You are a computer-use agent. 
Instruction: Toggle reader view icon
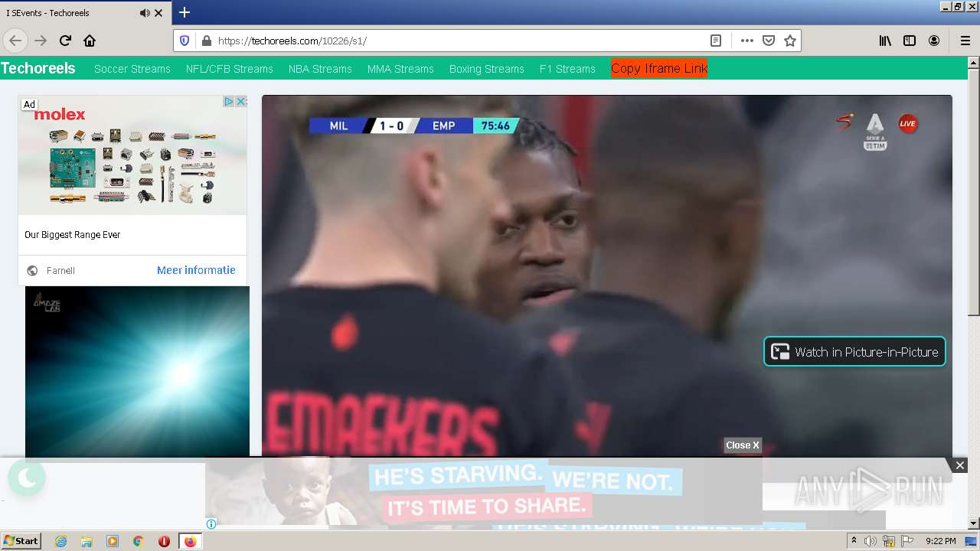[x=716, y=41]
